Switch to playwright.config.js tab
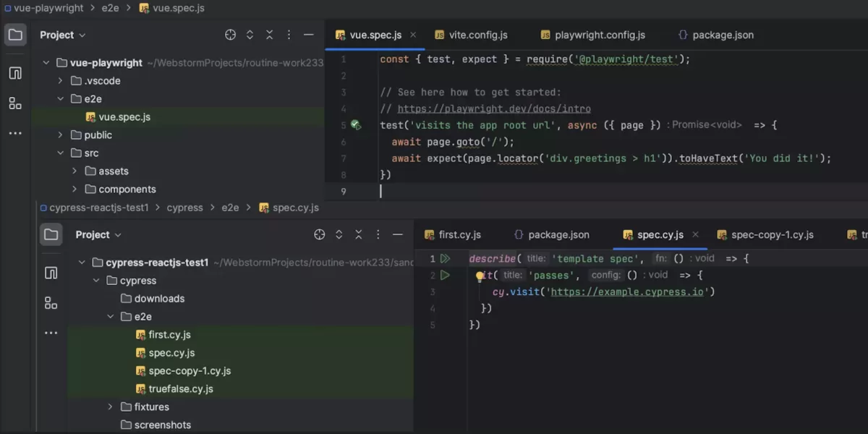Viewport: 868px width, 434px height. coord(592,35)
